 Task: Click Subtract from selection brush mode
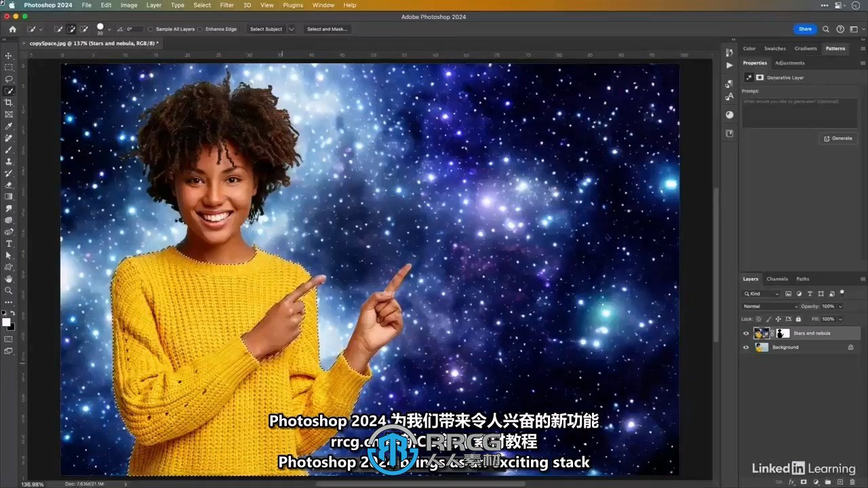[84, 29]
